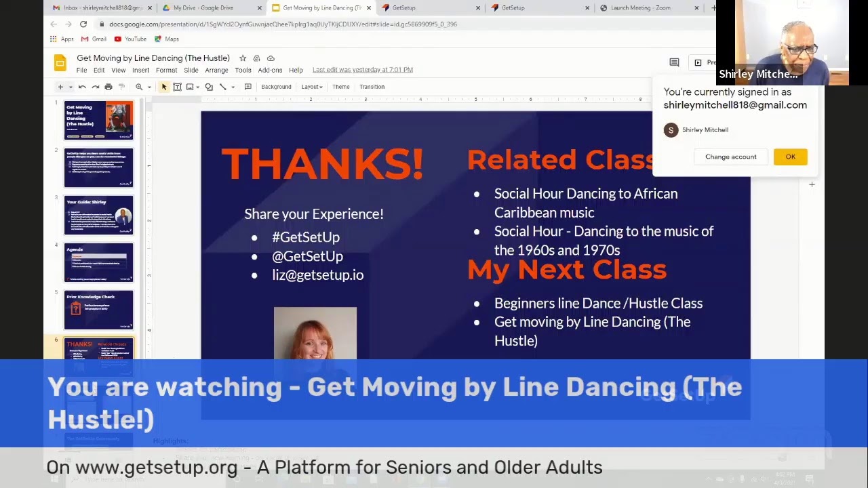Image resolution: width=868 pixels, height=488 pixels.
Task: Insert an image from toolbar
Action: click(190, 87)
